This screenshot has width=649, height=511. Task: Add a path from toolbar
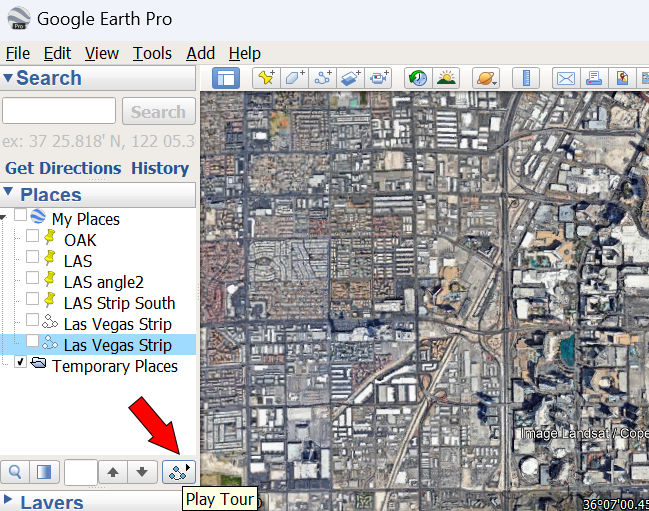pyautogui.click(x=322, y=78)
